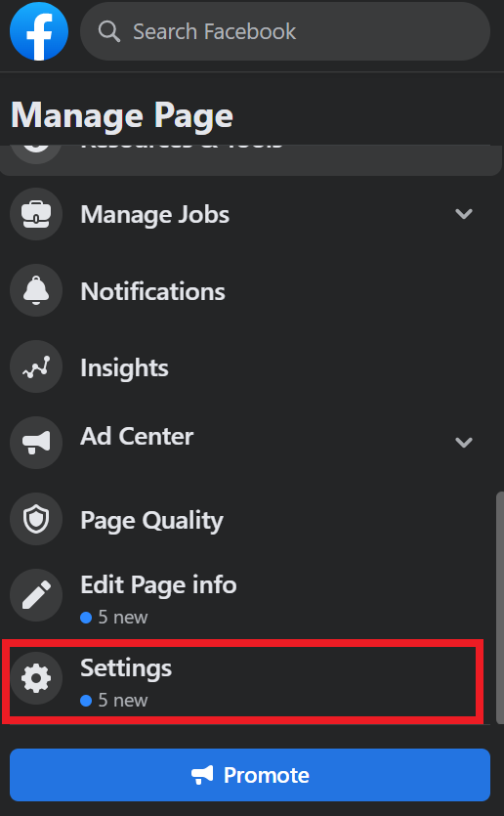Open the Insights graph icon
The width and height of the screenshot is (504, 816).
point(36,366)
